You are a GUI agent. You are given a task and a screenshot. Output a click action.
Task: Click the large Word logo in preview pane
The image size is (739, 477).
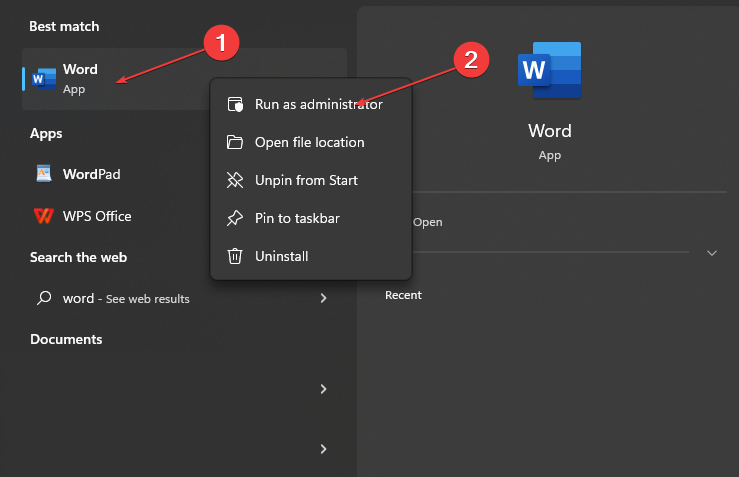550,71
